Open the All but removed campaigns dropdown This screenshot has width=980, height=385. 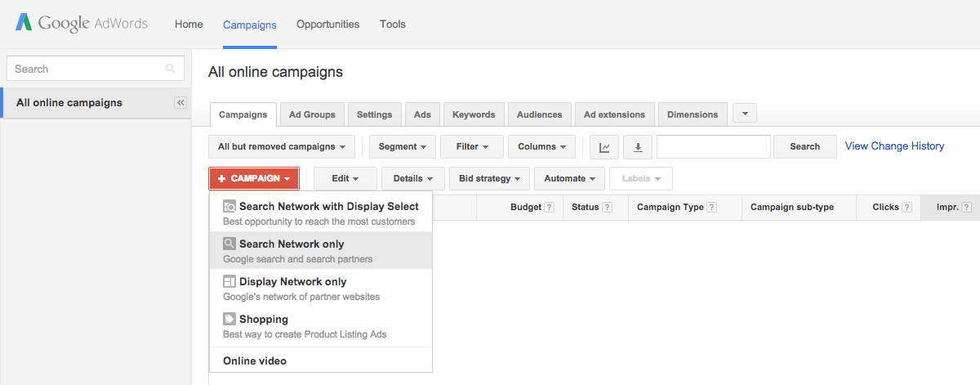coord(282,147)
